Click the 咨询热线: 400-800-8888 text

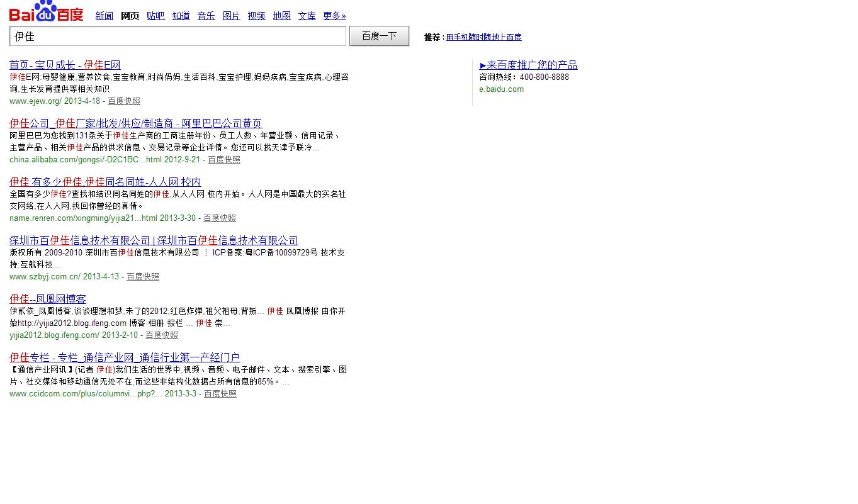[x=524, y=77]
